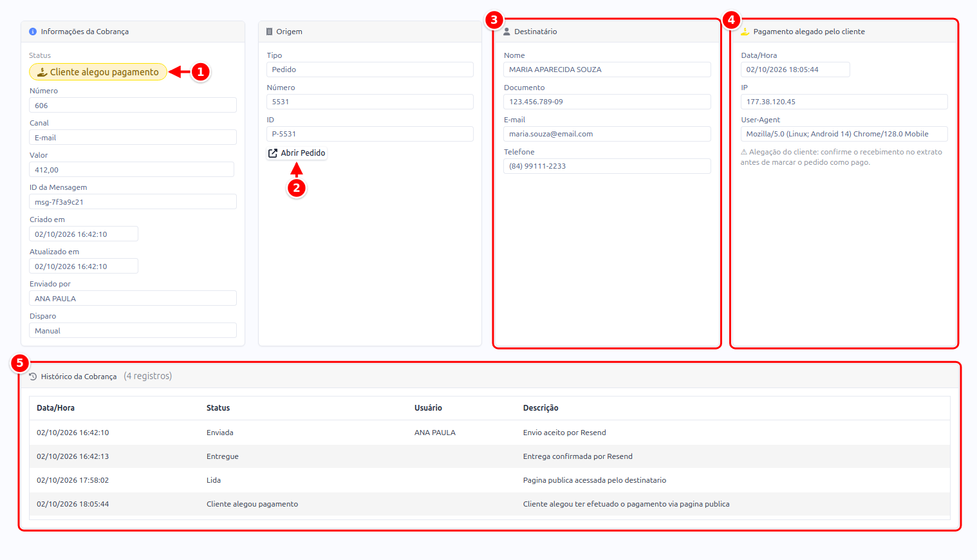Click the User-Agent field with Mozilla/5.0
Screen dimensions: 977x560
point(844,134)
